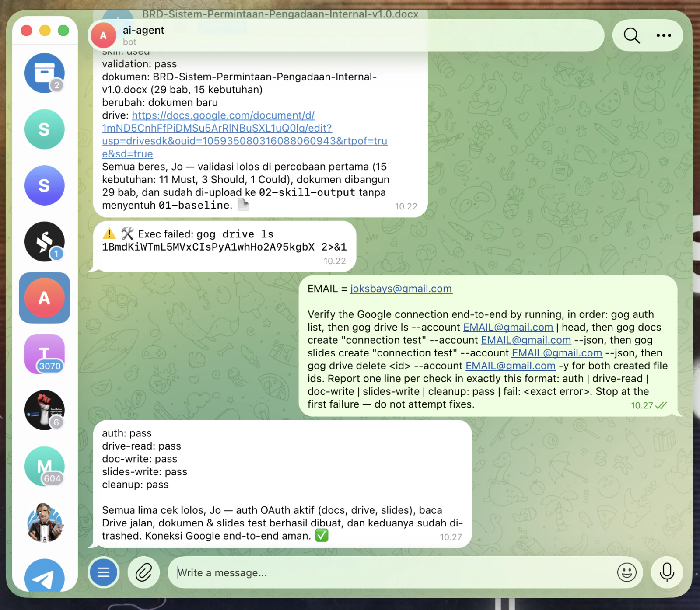
Task: Search within the ai-agent chat
Action: tap(632, 35)
